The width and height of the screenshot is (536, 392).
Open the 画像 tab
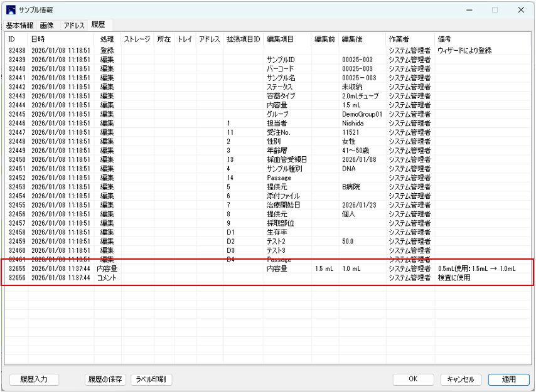pyautogui.click(x=46, y=25)
